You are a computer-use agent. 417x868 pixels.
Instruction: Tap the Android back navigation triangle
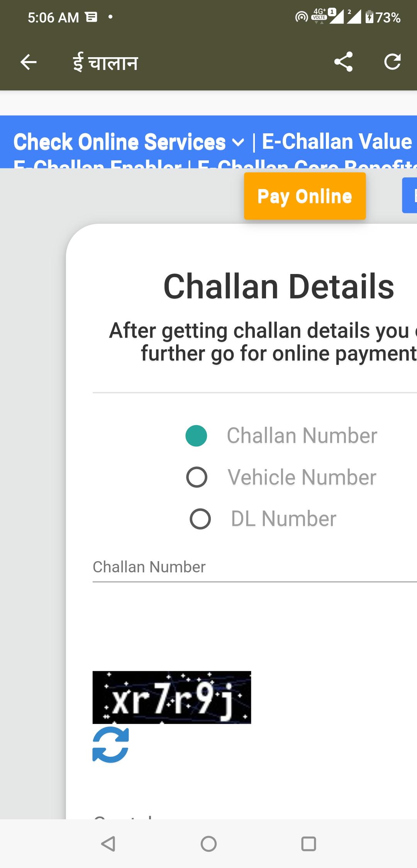pyautogui.click(x=108, y=844)
